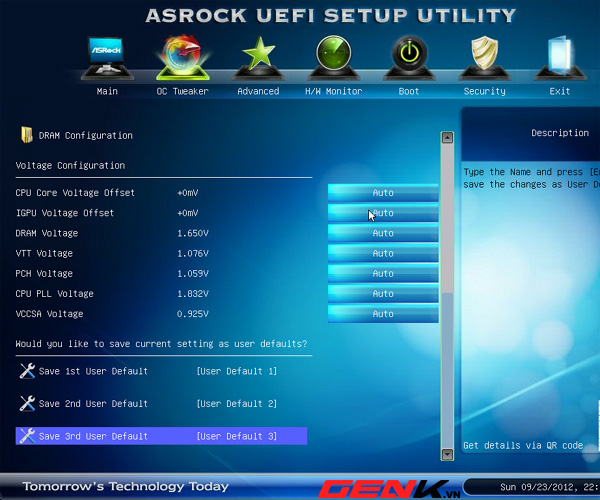Open VCCSA Voltage Auto selector
This screenshot has height=500, width=600.
(383, 314)
